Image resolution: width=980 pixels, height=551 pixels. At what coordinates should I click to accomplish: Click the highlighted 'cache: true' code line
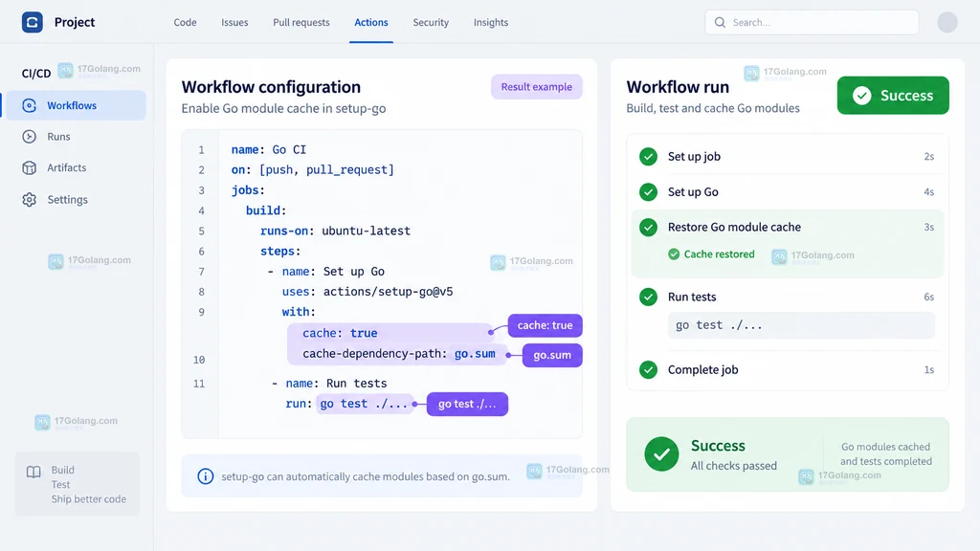click(340, 334)
